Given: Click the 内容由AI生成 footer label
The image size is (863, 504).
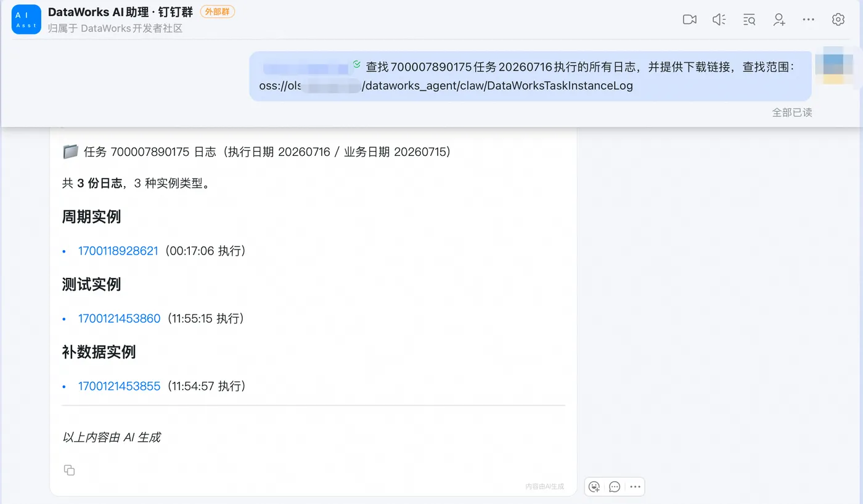Looking at the screenshot, I should pos(545,487).
